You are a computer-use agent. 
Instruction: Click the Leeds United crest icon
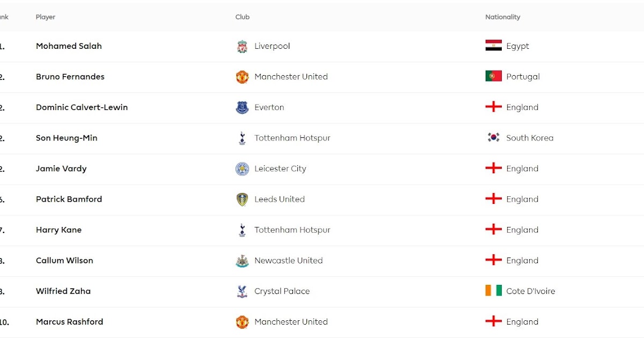pos(242,200)
